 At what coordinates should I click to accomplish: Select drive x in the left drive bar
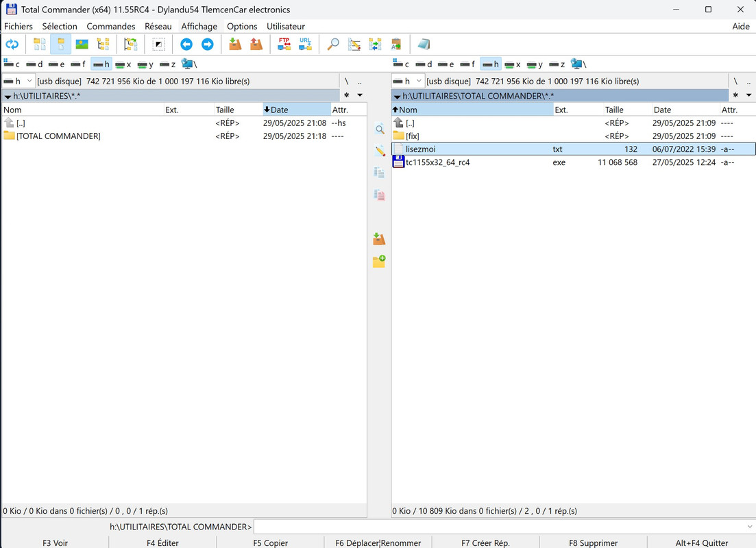[123, 64]
